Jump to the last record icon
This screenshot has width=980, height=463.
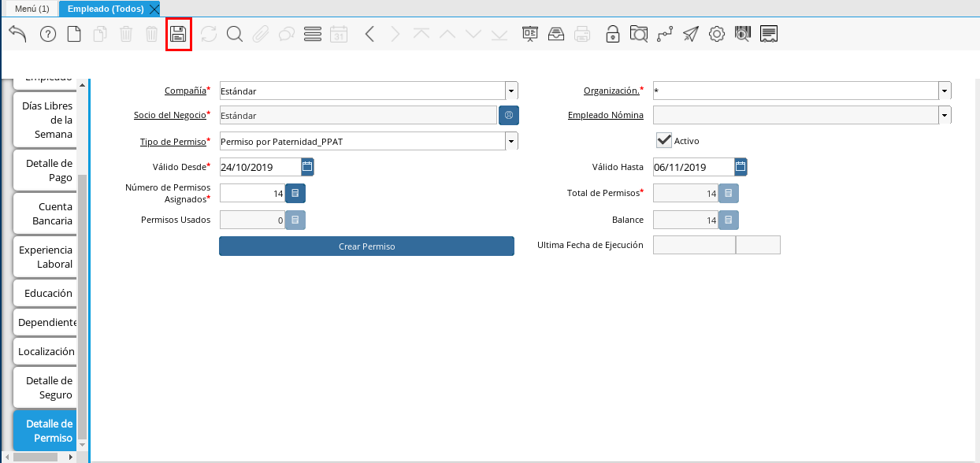pos(499,34)
